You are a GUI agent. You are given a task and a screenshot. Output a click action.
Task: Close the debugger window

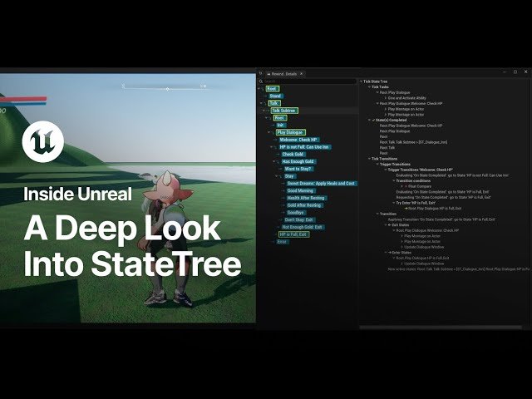pyautogui.click(x=526, y=72)
